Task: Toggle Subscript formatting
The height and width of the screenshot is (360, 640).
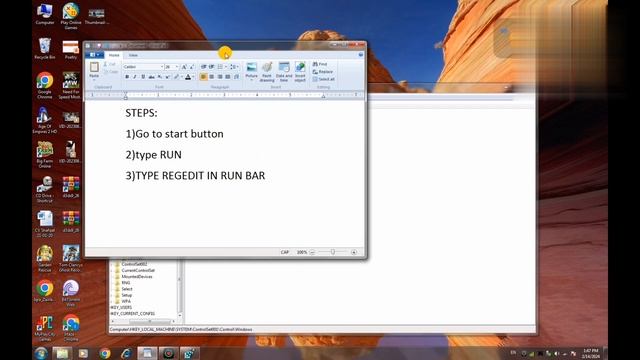Action: [x=160, y=77]
